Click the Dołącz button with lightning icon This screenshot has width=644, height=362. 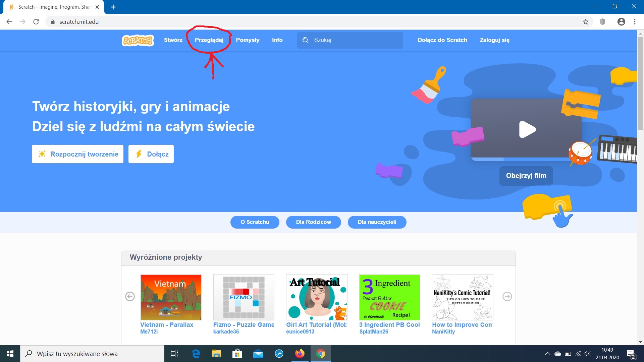tap(151, 154)
